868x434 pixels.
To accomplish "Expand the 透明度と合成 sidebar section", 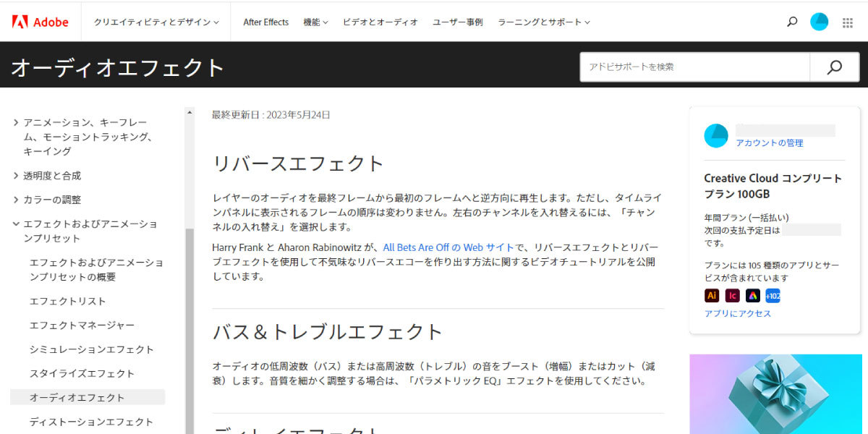I will click(x=52, y=176).
